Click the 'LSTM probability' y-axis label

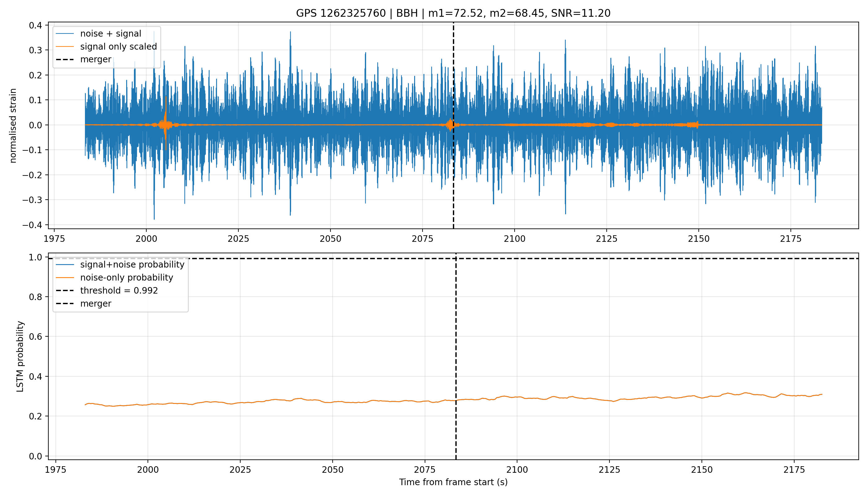(20, 356)
